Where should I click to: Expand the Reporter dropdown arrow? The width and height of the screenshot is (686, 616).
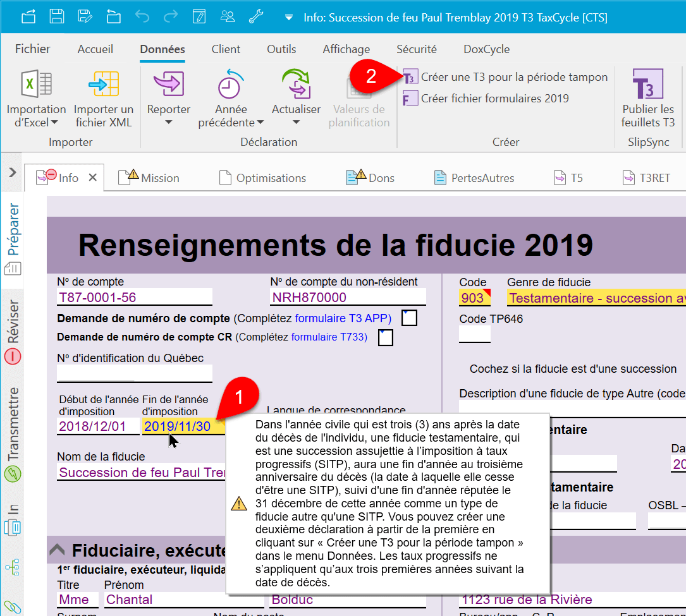tap(169, 123)
